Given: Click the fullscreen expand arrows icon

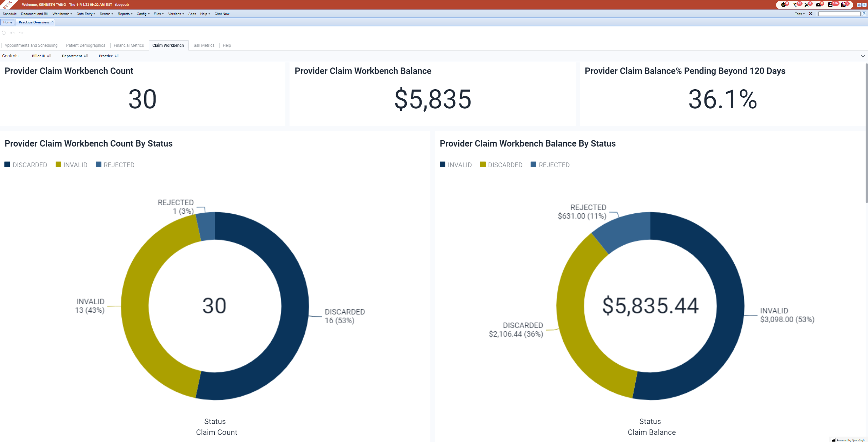Looking at the screenshot, I should point(811,14).
